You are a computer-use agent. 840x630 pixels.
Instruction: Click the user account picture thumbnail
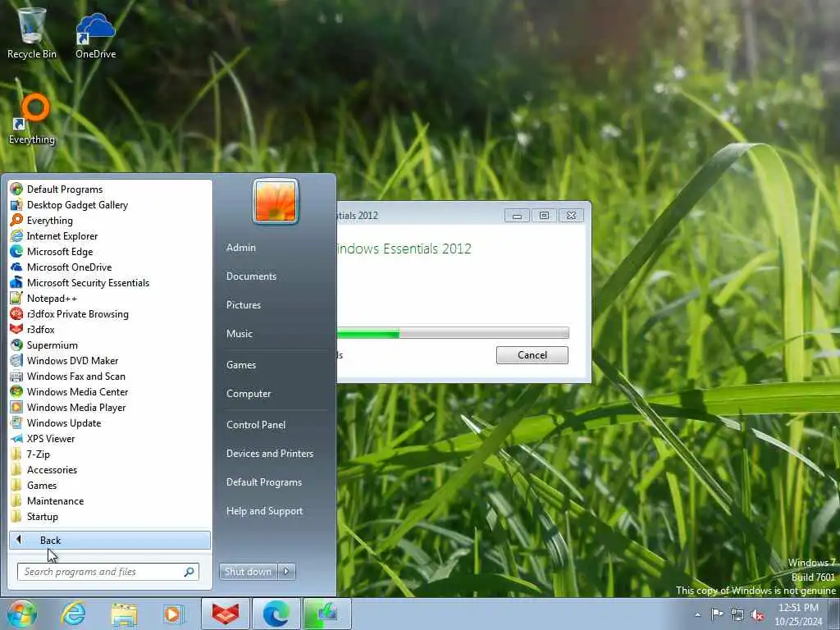point(276,202)
